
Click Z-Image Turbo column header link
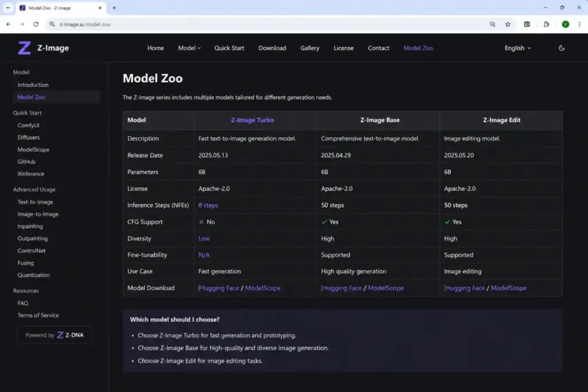pyautogui.click(x=253, y=120)
